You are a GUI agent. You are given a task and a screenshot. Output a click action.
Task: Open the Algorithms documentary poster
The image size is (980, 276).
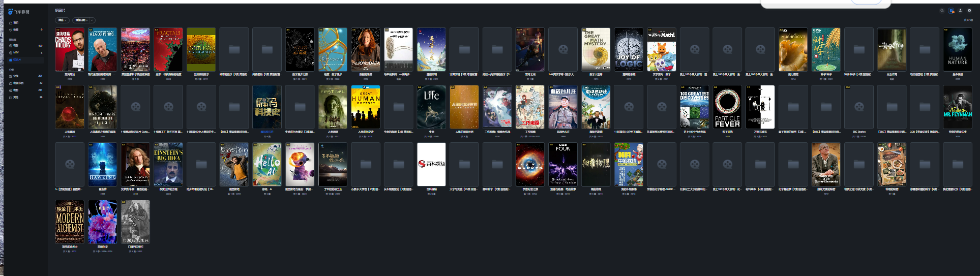click(103, 49)
